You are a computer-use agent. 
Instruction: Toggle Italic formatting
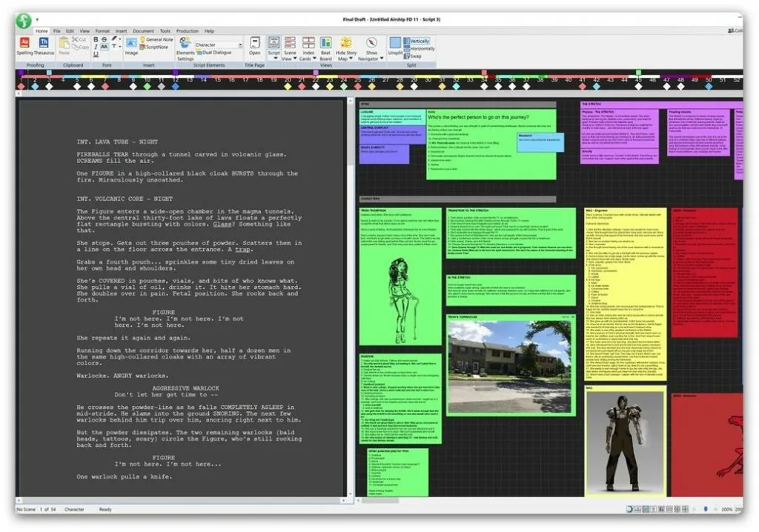pos(96,47)
